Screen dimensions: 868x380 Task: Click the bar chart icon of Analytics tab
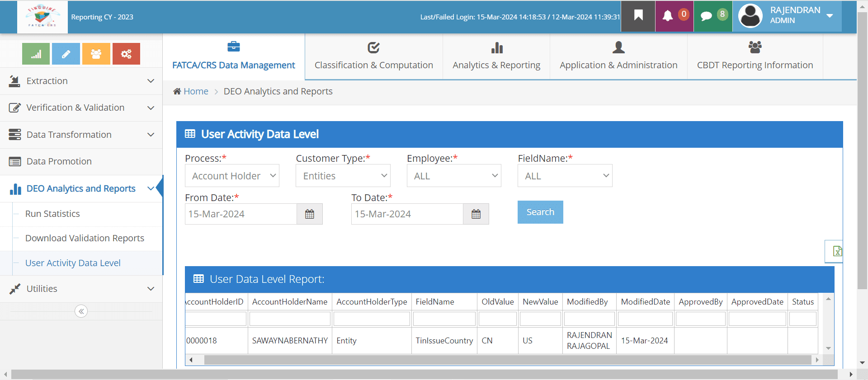[x=497, y=47]
